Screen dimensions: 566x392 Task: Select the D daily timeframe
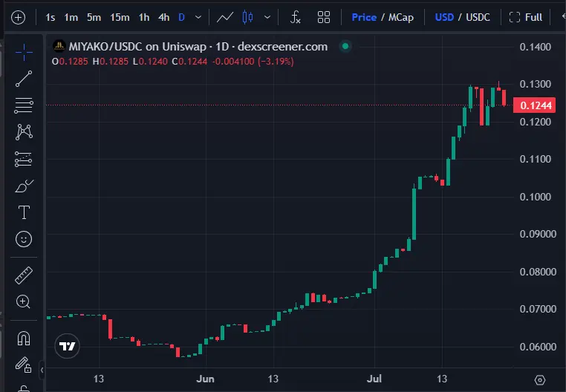coord(181,17)
